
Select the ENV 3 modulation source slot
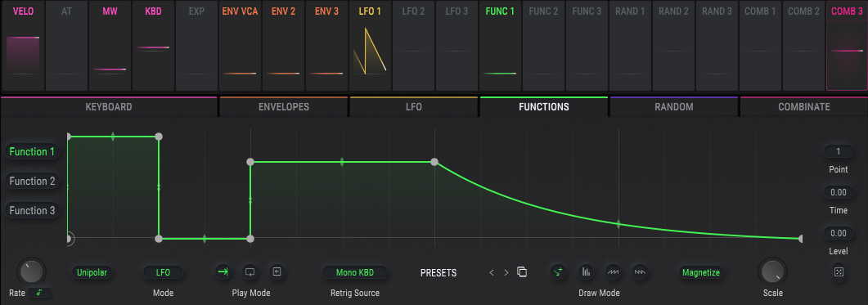point(326,46)
